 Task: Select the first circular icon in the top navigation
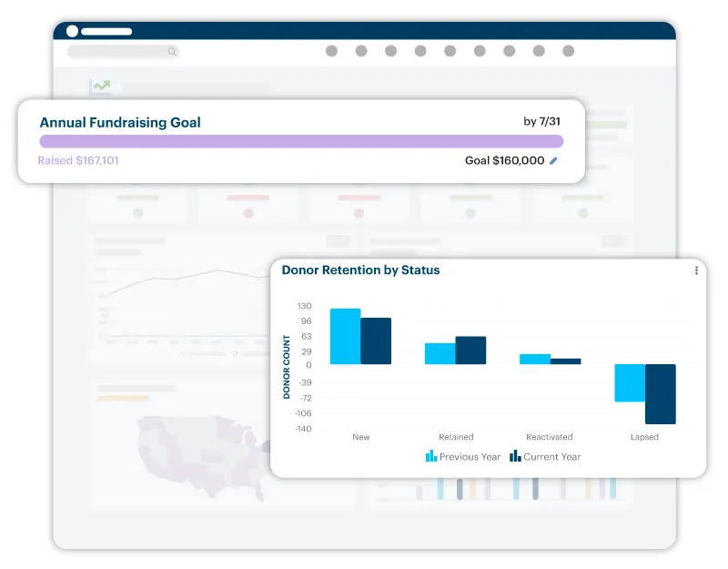pyautogui.click(x=333, y=52)
